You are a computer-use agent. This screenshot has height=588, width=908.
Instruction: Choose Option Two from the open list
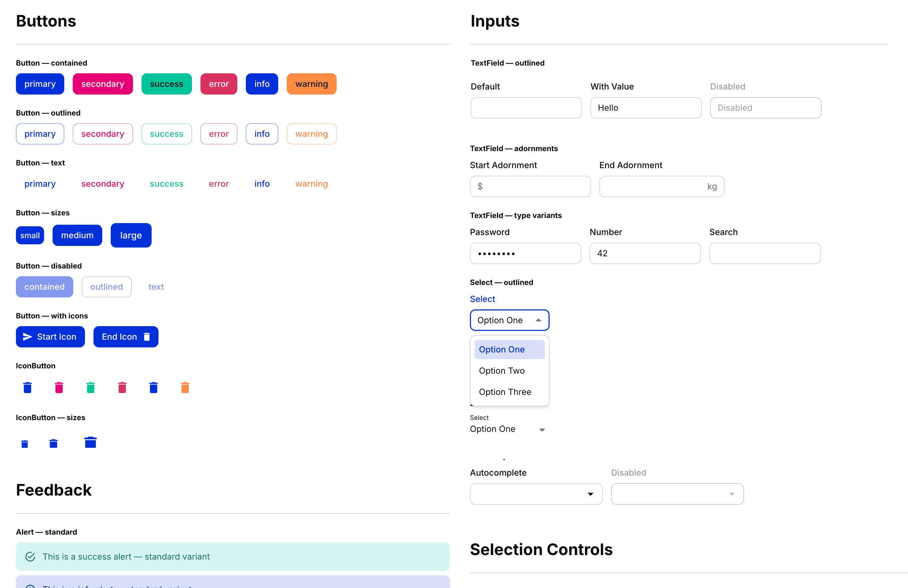point(502,370)
